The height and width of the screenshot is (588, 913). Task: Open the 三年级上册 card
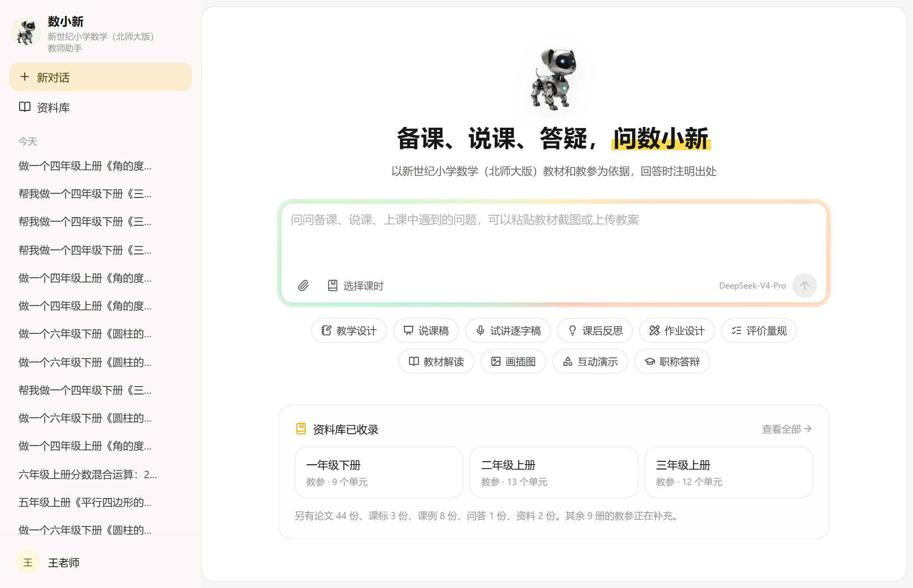728,472
